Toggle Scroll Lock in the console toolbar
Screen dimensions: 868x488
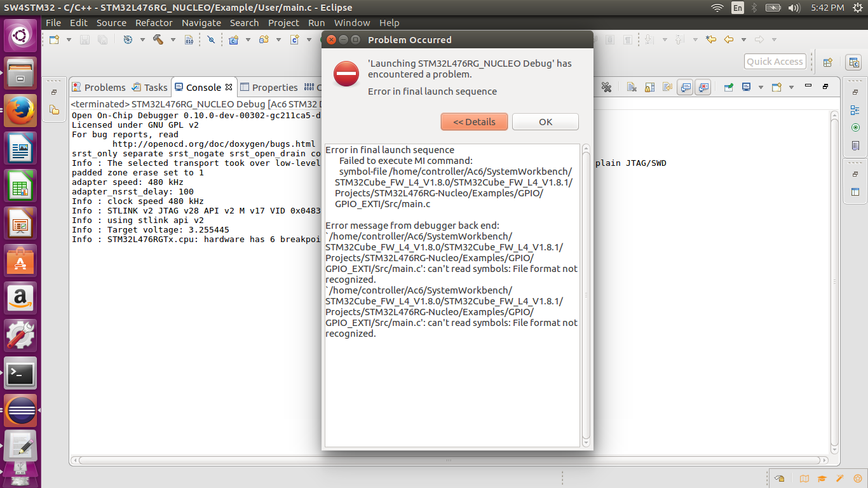point(649,88)
